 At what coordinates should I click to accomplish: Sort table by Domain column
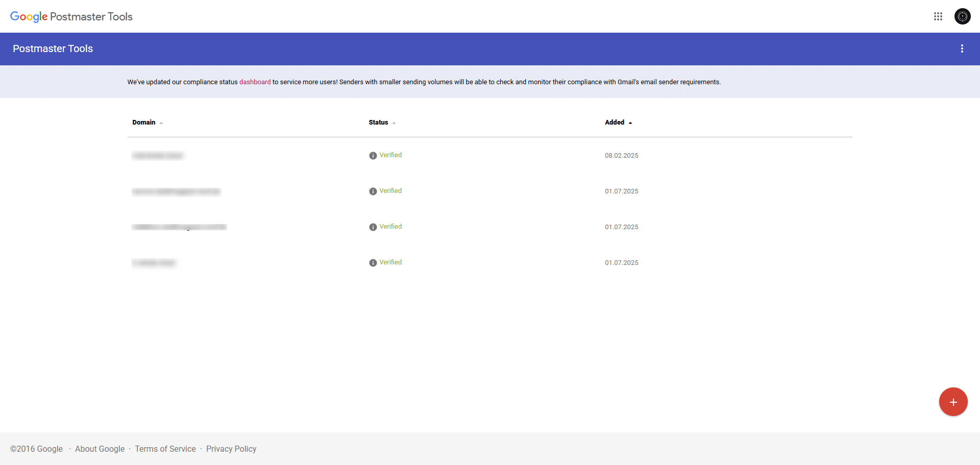pyautogui.click(x=148, y=123)
